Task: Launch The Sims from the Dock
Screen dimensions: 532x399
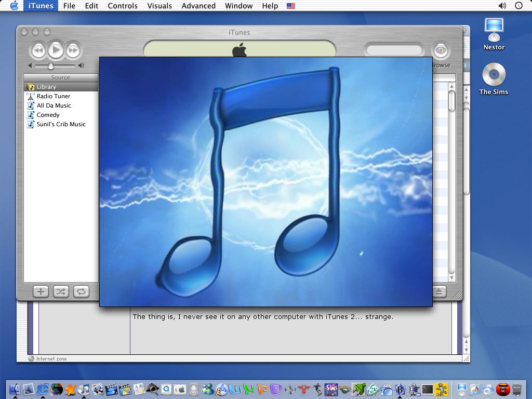Action: click(331, 390)
